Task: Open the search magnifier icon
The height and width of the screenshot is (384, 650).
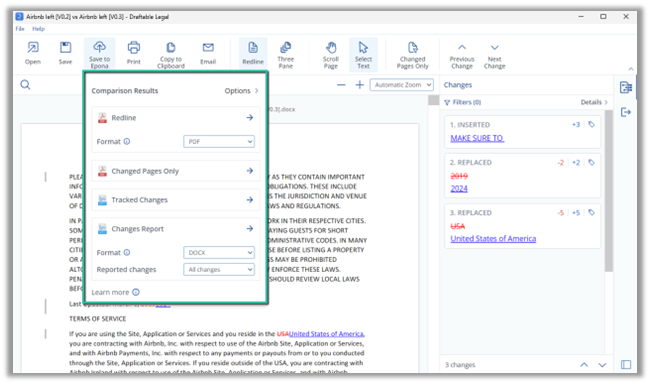Action: (25, 85)
